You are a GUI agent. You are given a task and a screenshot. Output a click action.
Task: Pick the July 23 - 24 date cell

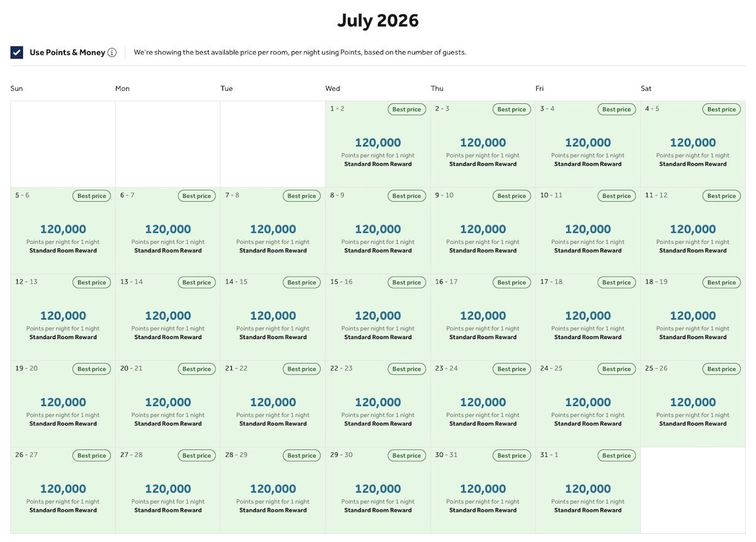click(483, 403)
